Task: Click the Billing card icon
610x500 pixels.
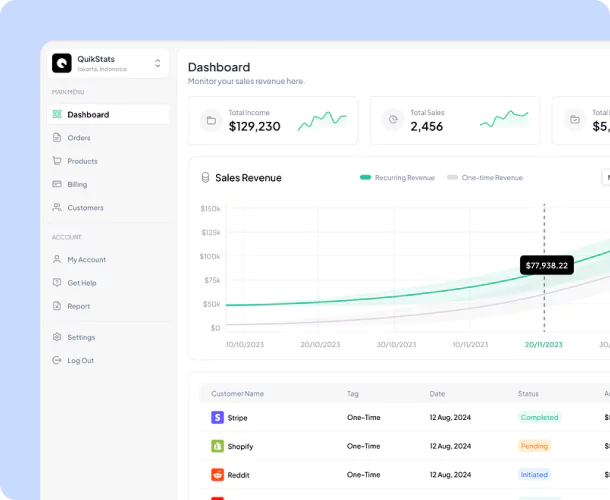Action: [57, 184]
